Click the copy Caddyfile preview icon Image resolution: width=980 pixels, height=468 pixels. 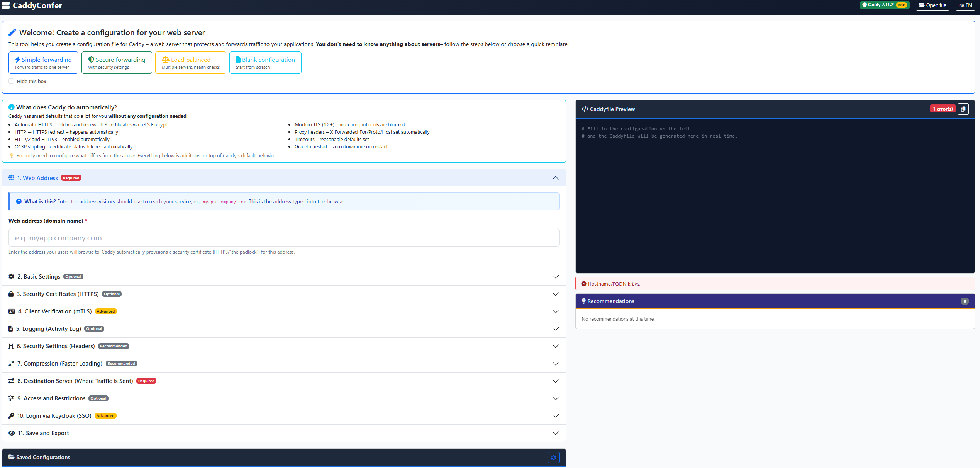click(963, 109)
